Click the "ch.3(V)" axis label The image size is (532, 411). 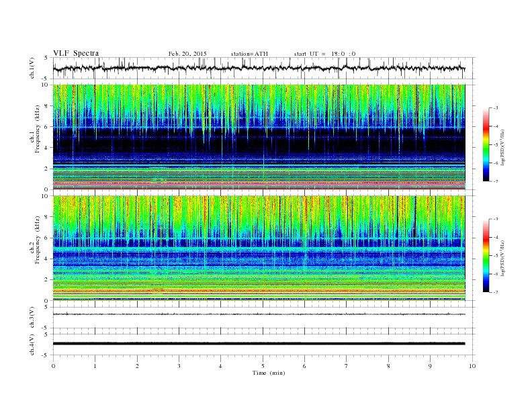click(32, 318)
